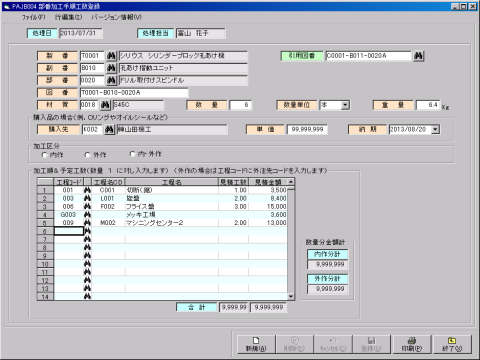This screenshot has width=480, height=360.
Task: Click the binoculars lookup icon next to 0020
Action: coord(111,80)
